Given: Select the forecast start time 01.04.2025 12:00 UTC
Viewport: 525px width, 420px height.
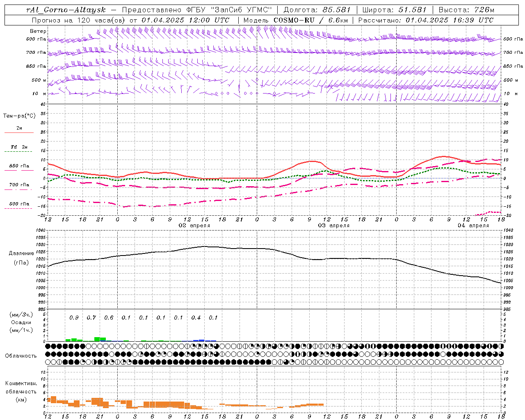Looking at the screenshot, I should (x=185, y=20).
